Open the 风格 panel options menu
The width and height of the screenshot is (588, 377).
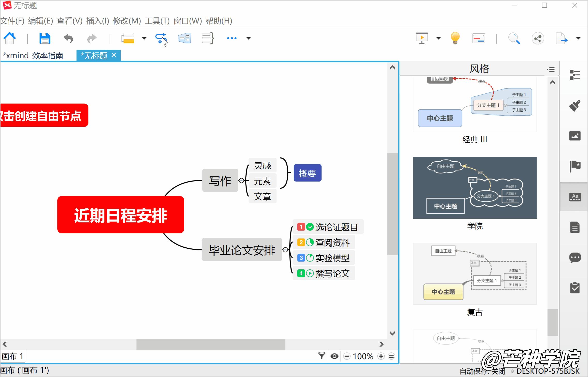point(551,69)
